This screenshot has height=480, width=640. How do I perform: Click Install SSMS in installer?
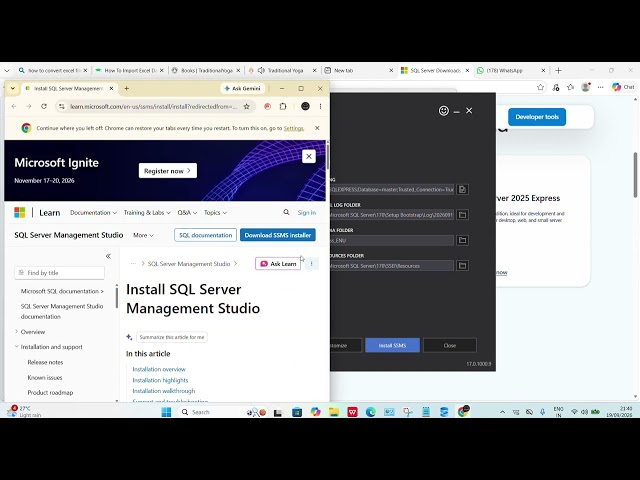(x=392, y=345)
